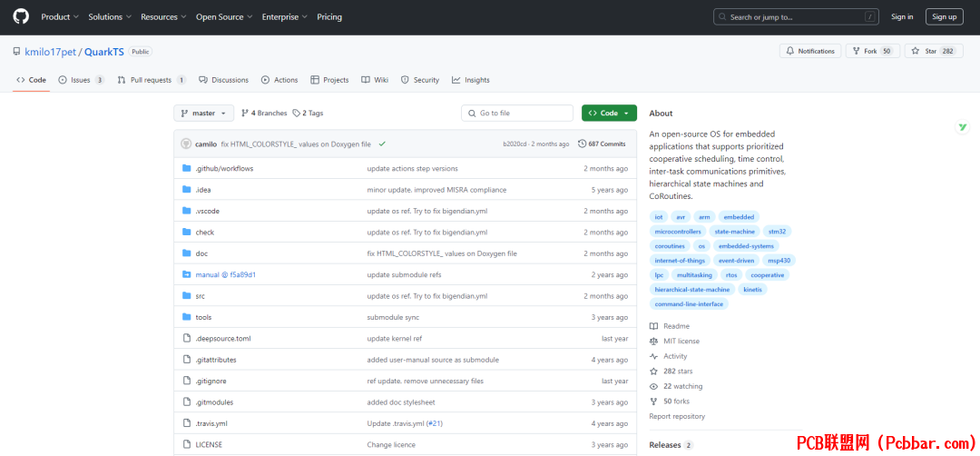Screen dimensions: 980x456
Task: Open commit message fix HTML_COLORSTYLE_ by camilo
Action: [296, 144]
